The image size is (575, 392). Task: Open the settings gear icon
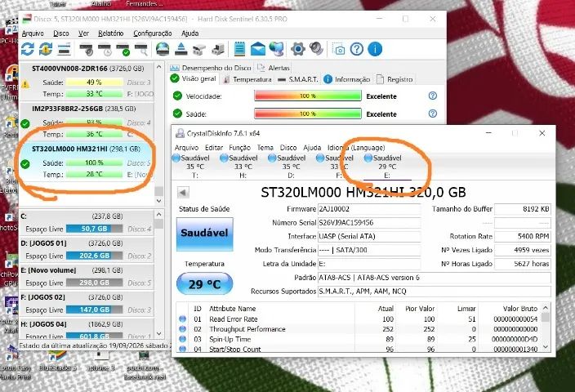click(298, 49)
